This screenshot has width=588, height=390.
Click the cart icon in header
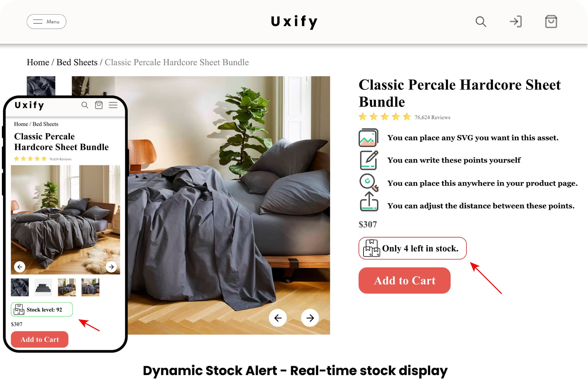click(549, 21)
